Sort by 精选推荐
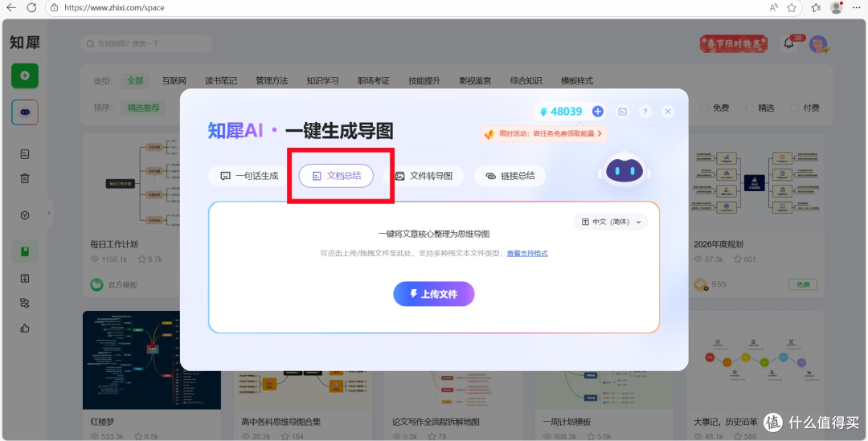 (x=143, y=108)
